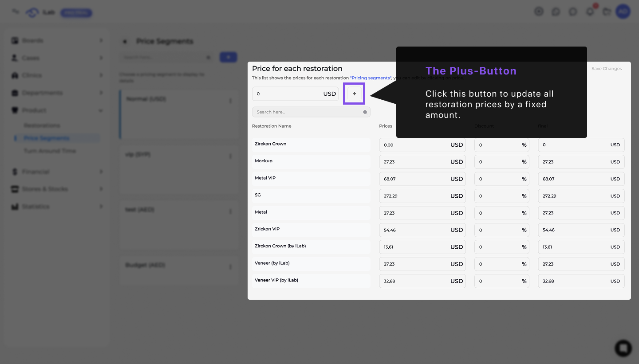Open the AD user avatar menu
Viewport: 639px width, 364px height.
coord(623,12)
